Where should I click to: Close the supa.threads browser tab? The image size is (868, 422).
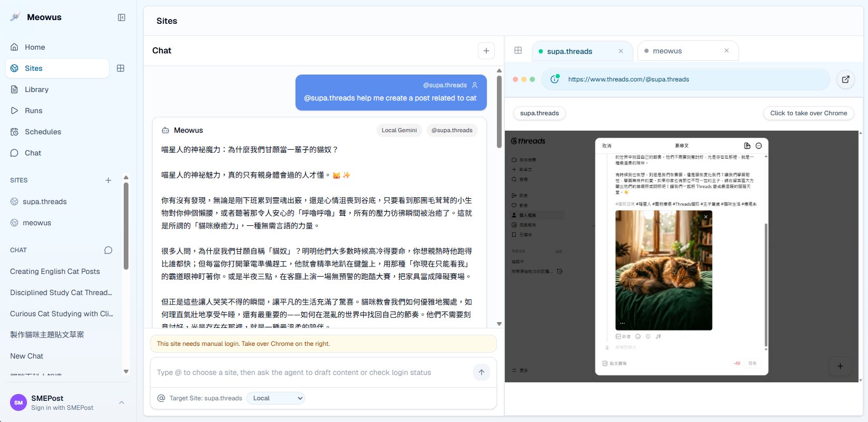pyautogui.click(x=621, y=51)
